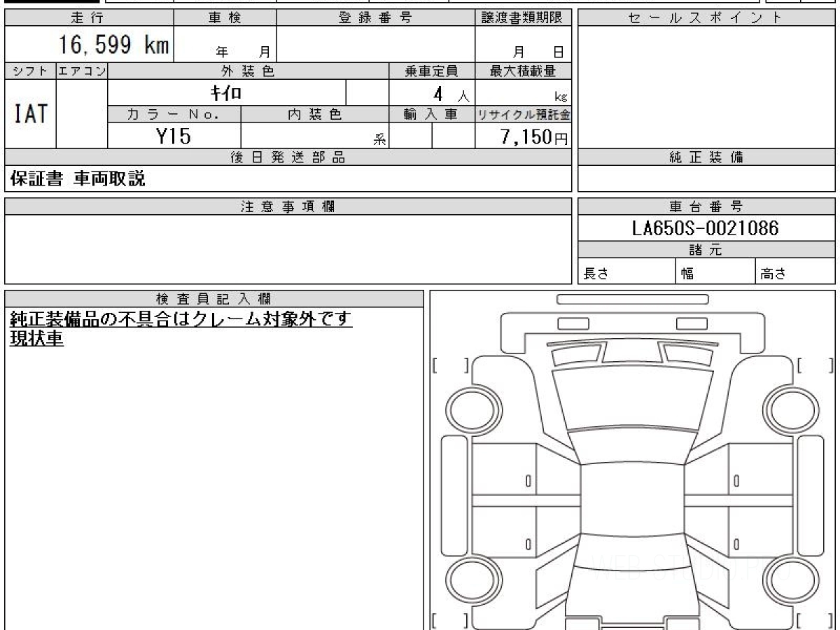Click the color number Y15

coord(174,136)
